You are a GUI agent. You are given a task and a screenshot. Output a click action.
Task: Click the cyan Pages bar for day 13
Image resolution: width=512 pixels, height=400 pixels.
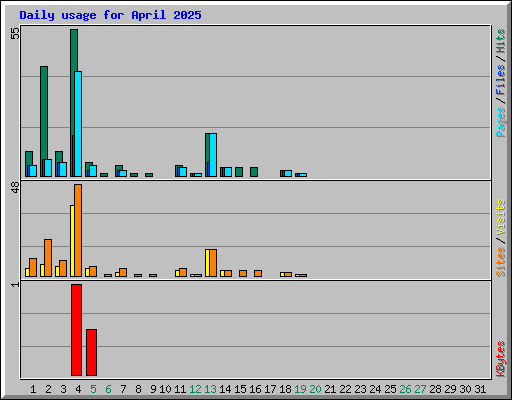[x=213, y=155]
